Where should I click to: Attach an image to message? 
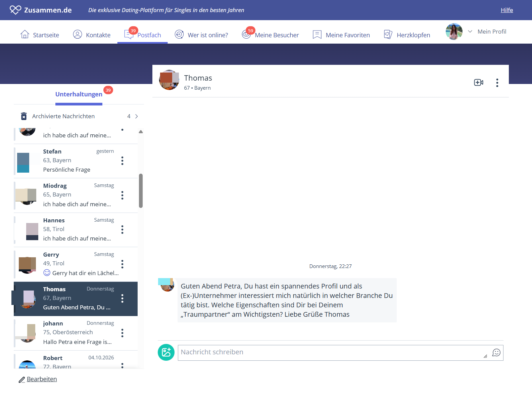point(166,352)
